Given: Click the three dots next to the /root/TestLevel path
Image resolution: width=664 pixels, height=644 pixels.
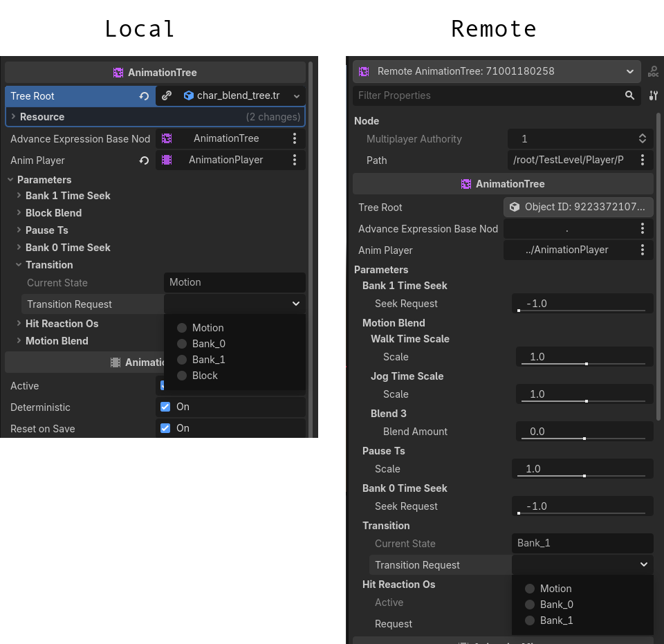Looking at the screenshot, I should tap(643, 160).
